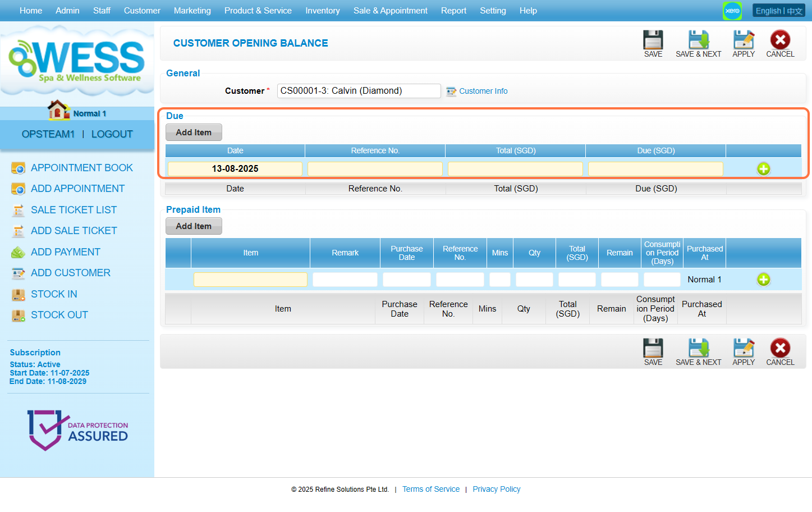Click the Xero integration icon
812x512 pixels.
pos(732,11)
